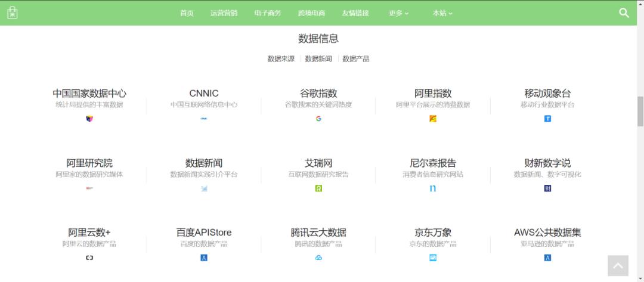Click the 数据新闻实践引介平台 description
Screen dimensions: 644x282
204,175
